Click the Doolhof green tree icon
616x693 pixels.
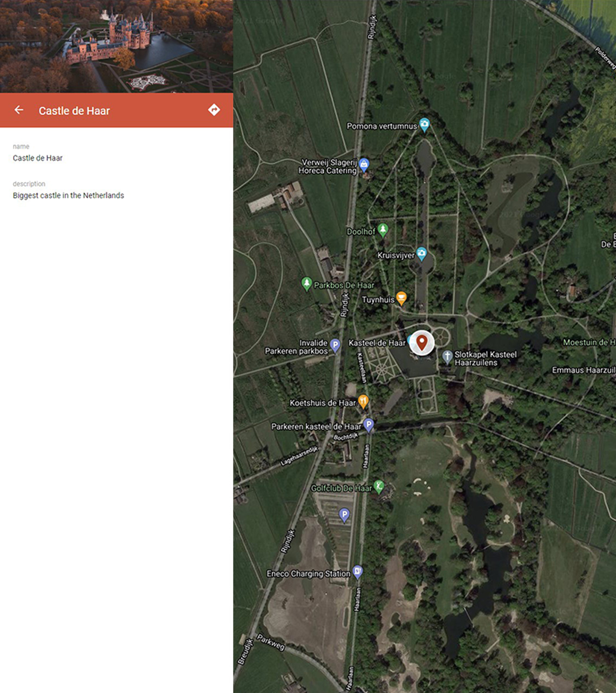point(383,230)
